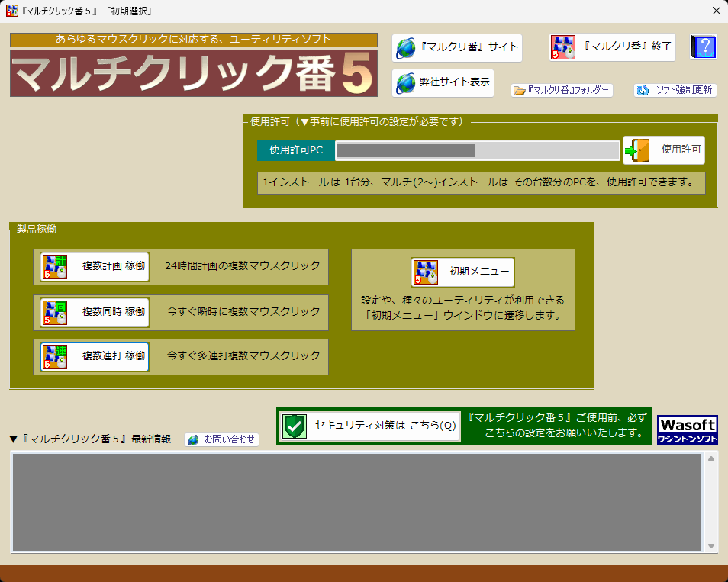This screenshot has height=582, width=728.
Task: Click ソフト強制更新 update button
Action: pyautogui.click(x=675, y=90)
